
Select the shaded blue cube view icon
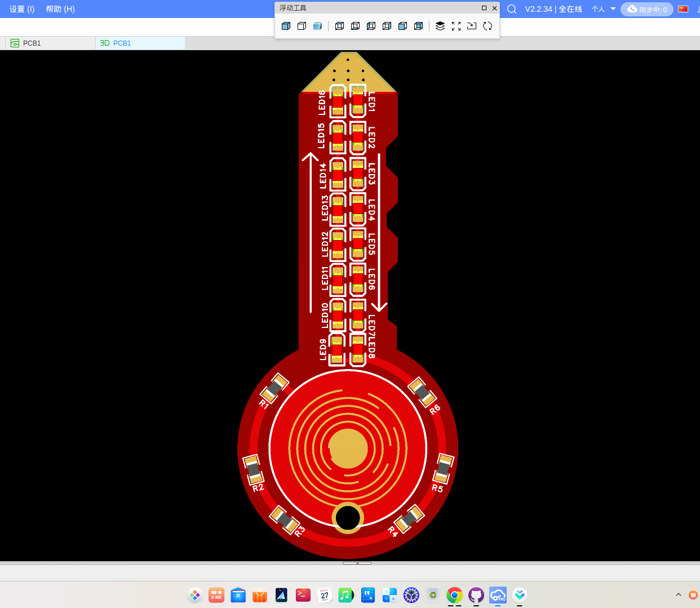317,26
